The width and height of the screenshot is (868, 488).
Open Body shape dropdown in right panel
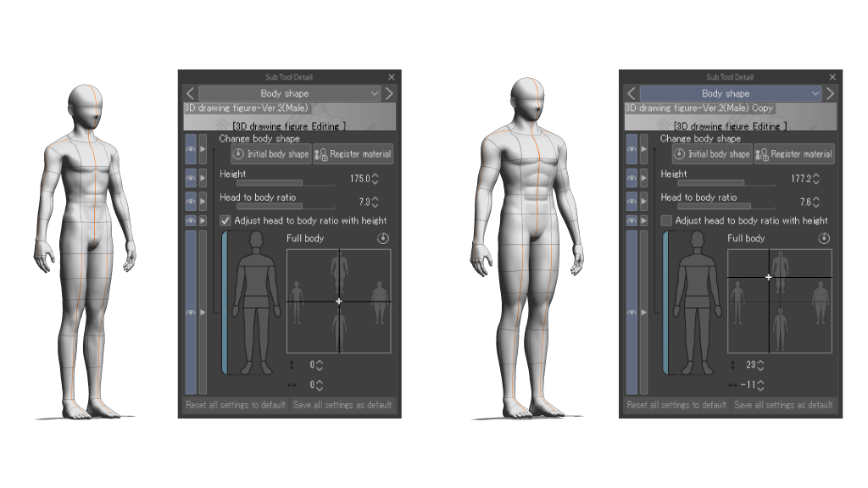coord(731,93)
